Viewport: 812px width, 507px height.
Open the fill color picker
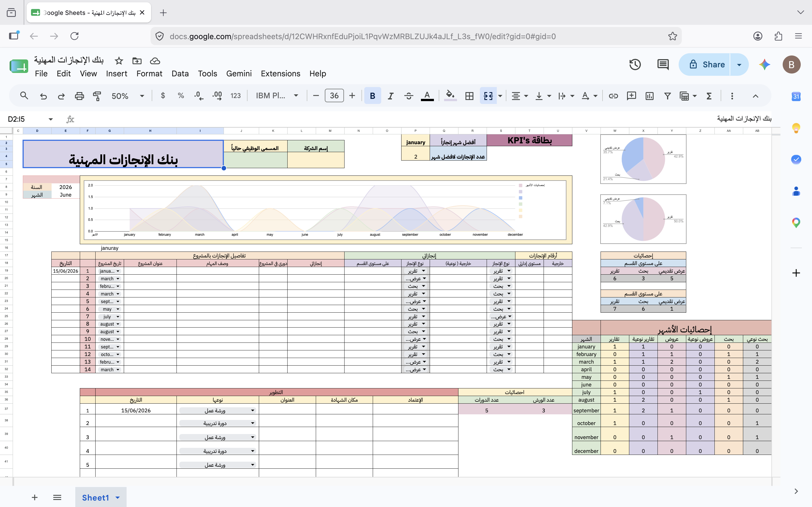coord(450,96)
